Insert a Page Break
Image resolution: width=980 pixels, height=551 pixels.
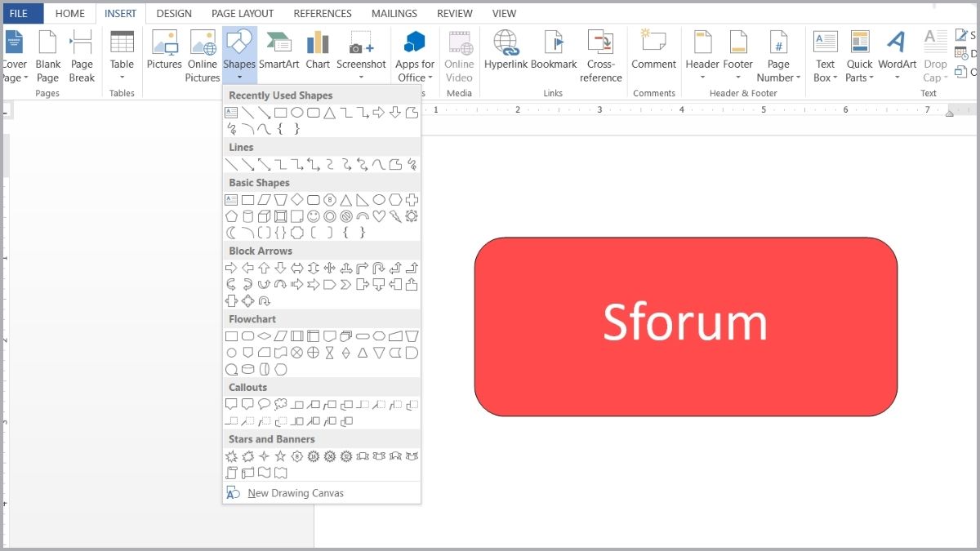82,56
